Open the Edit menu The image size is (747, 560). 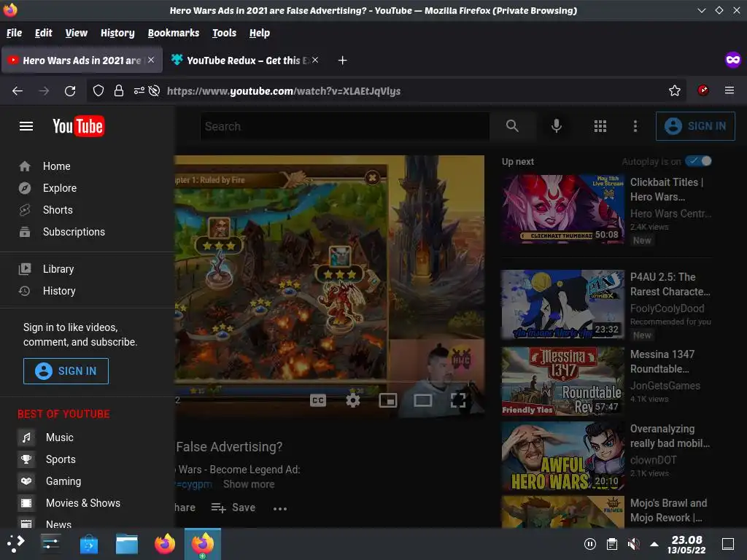pos(43,33)
